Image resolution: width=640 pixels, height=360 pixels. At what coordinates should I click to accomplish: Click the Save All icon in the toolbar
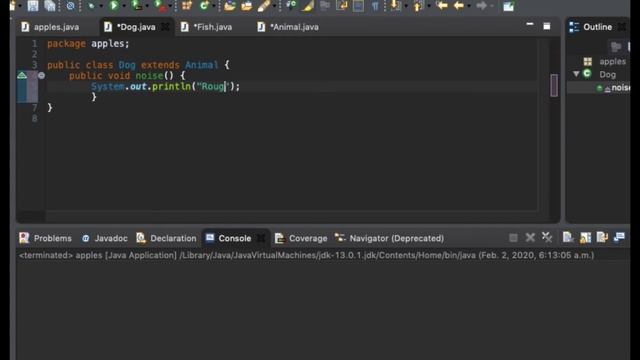[50, 6]
